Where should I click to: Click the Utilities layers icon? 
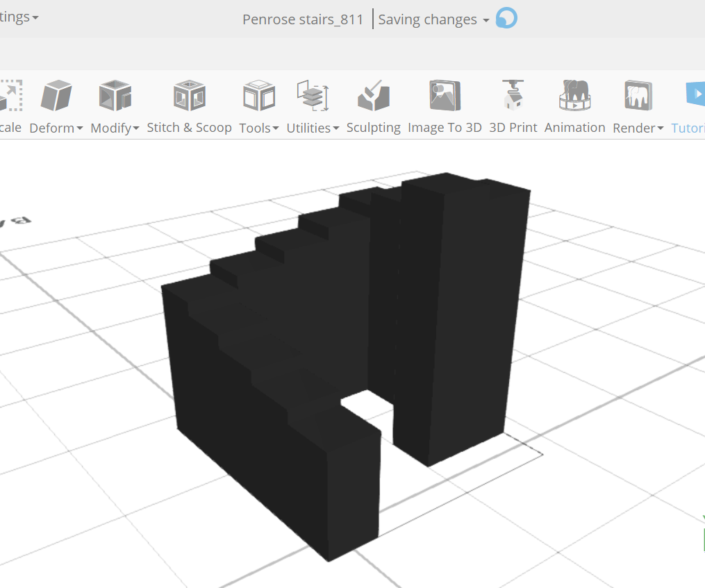312,95
